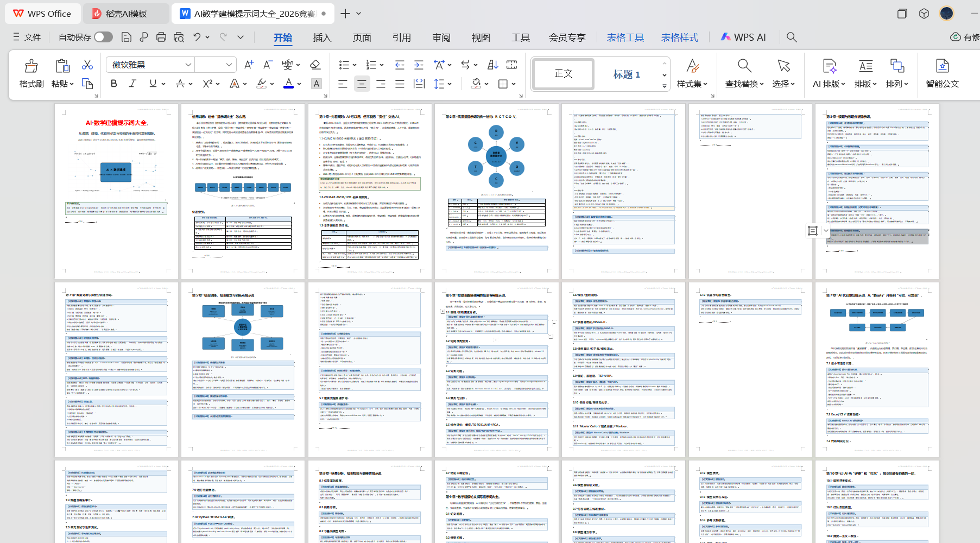This screenshot has width=980, height=543.
Task: Select the first page thumbnail with red title
Action: click(x=116, y=191)
